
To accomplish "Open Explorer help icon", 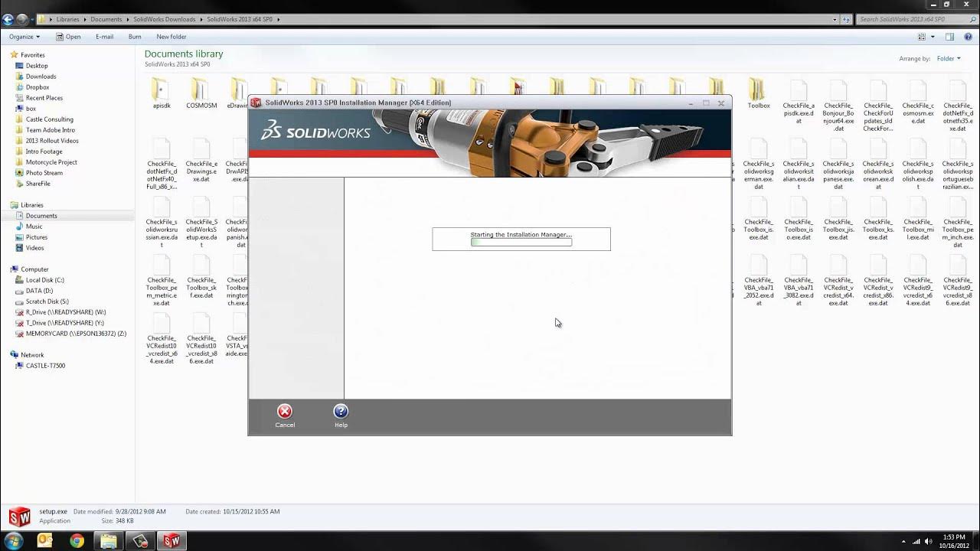I will tap(969, 37).
